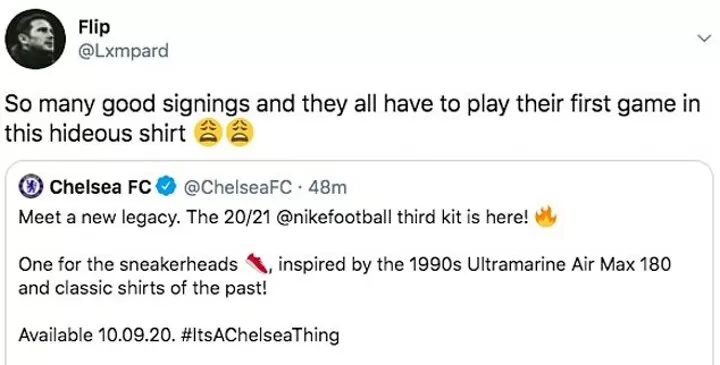Viewport: 720px width, 365px height.
Task: Click the blue verified badge
Action: point(166,187)
